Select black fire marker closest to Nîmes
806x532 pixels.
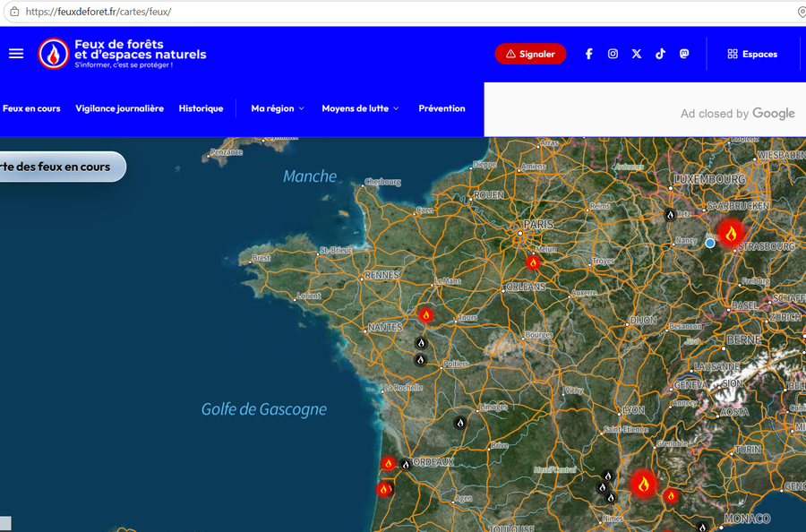point(611,497)
